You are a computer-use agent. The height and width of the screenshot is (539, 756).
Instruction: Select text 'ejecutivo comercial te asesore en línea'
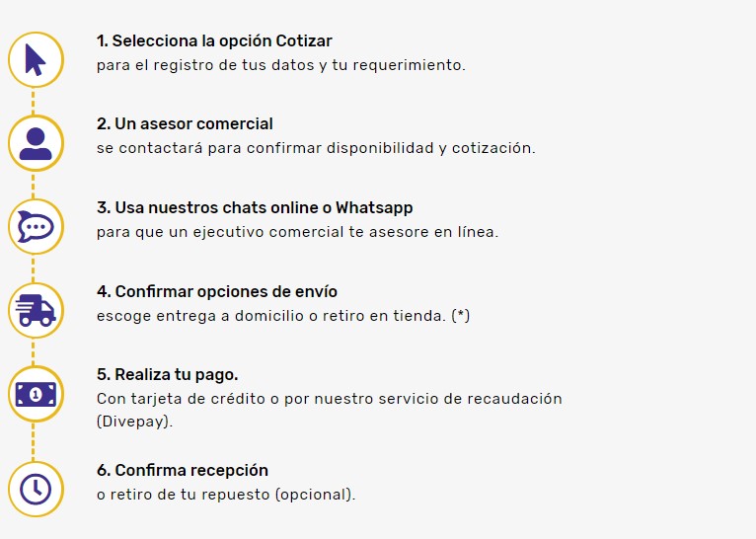(345, 232)
